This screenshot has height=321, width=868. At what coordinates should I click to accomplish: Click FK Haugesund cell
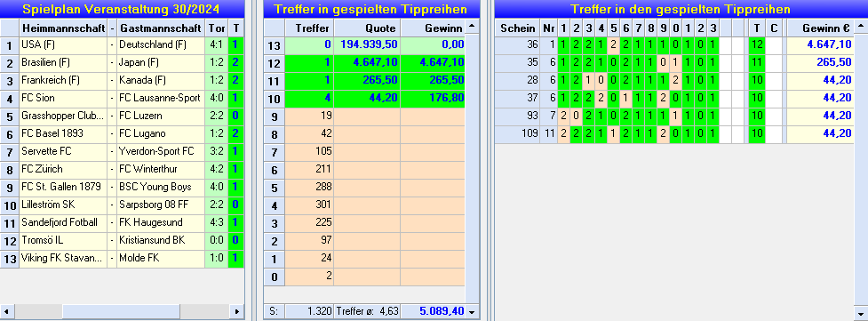tap(161, 222)
